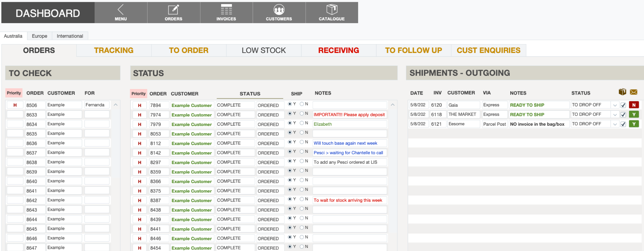Select the Y ship option for order 8112
Viewport: 644px width, 251px height.
[289, 142]
